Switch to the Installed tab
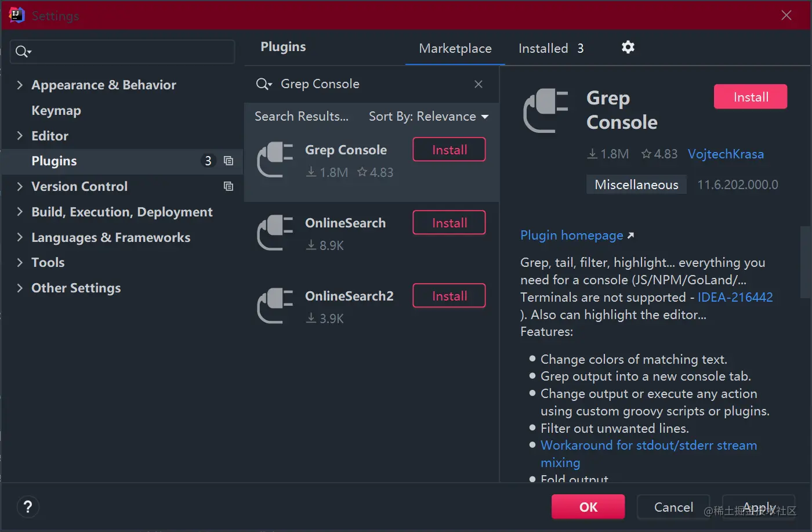Screen dimensions: 812x532 [551, 48]
